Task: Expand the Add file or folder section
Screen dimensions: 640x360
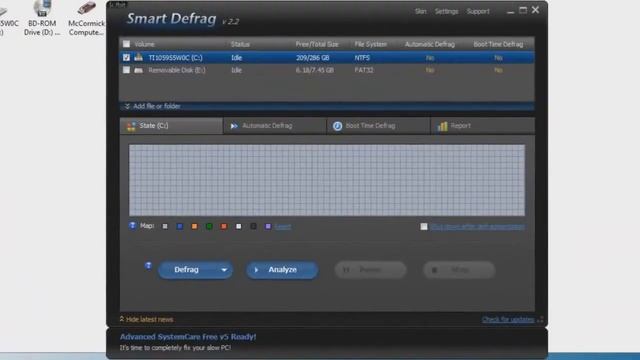Action: pos(157,106)
